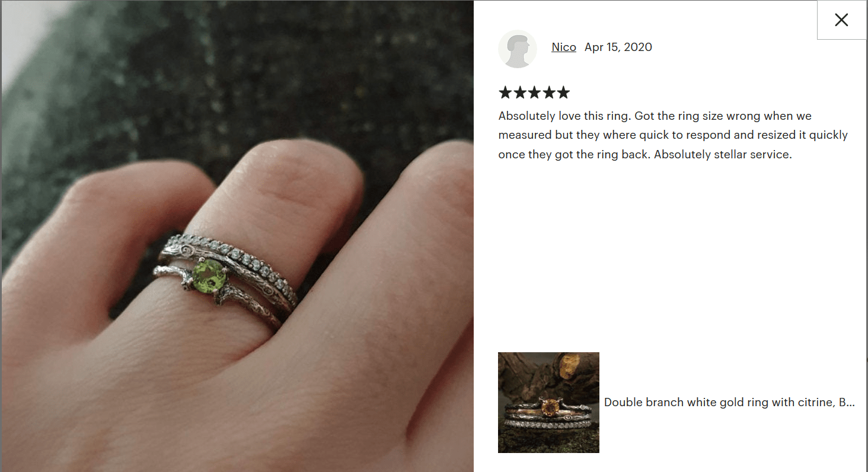Click the "Absolutely stellar service" closing sentence
The height and width of the screenshot is (472, 868).
(x=723, y=154)
